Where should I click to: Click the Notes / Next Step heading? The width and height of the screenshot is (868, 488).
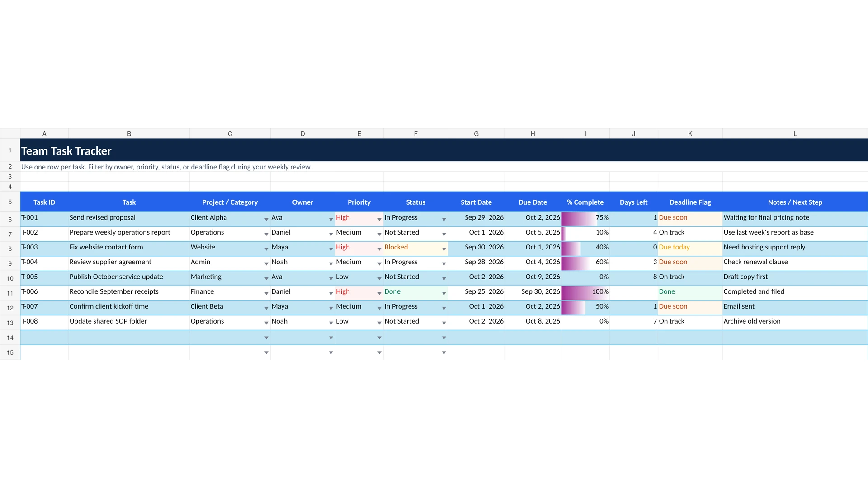[x=795, y=202]
